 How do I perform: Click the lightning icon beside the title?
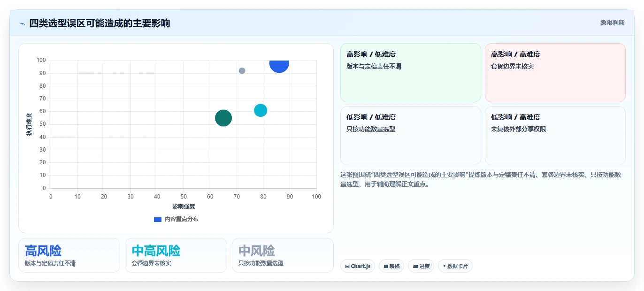22,23
